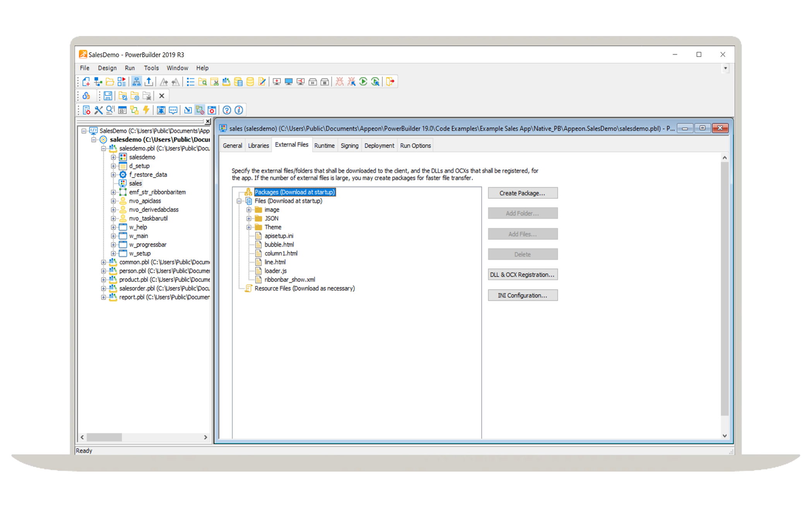Click the green Run play icon

coord(363,82)
